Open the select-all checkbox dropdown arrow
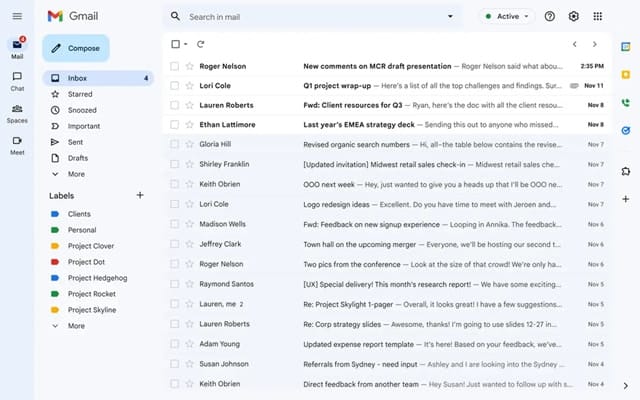This screenshot has height=400, width=640. 186,44
